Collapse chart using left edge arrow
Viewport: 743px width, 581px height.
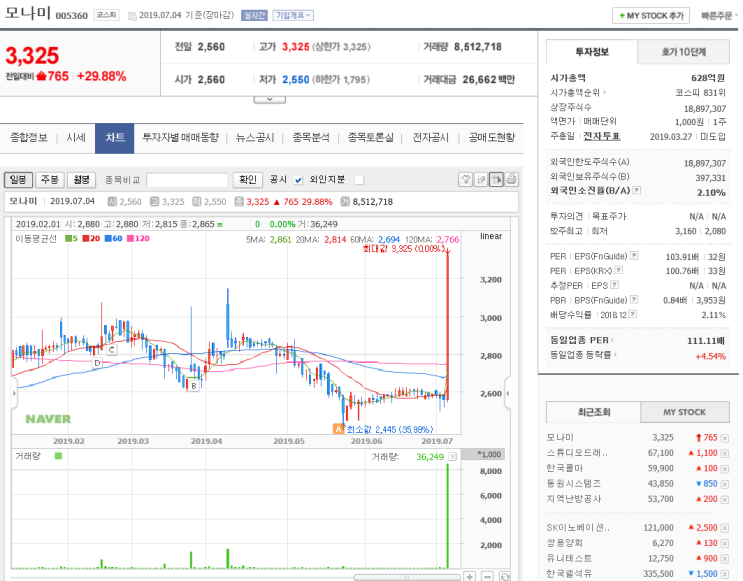[14, 393]
